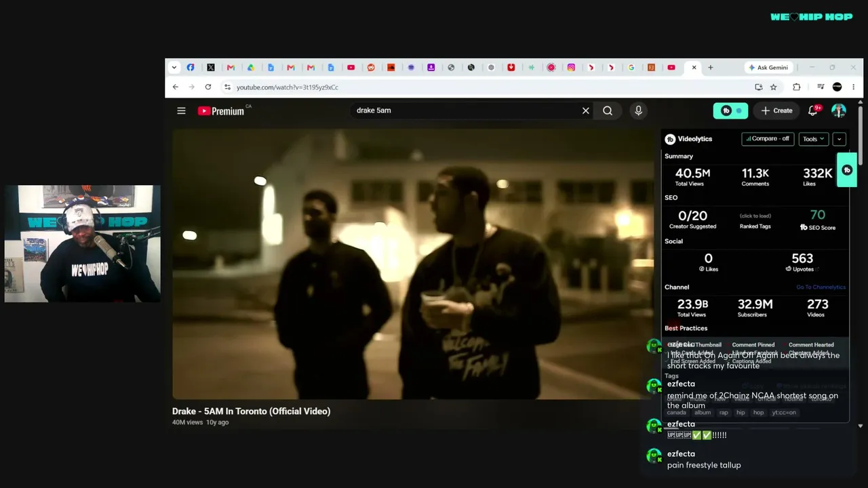
Task: Open the Tools dropdown in Videolytics
Action: [x=814, y=139]
